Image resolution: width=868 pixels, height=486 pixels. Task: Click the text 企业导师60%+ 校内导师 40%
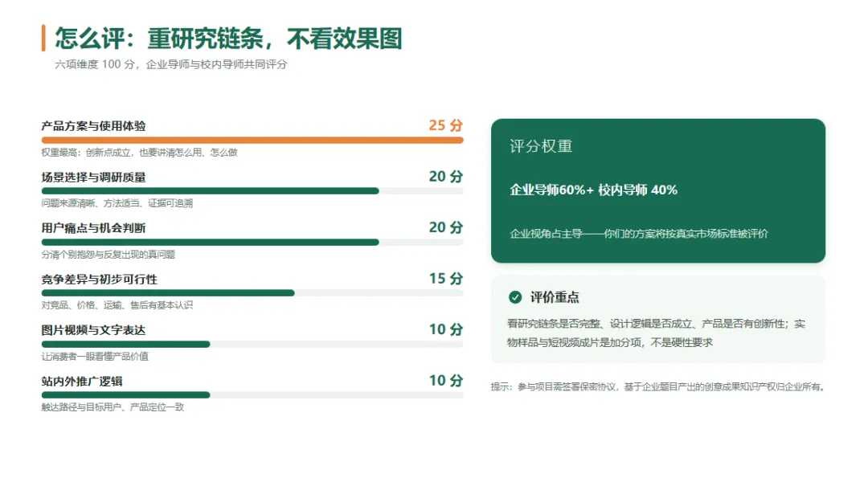pos(593,190)
